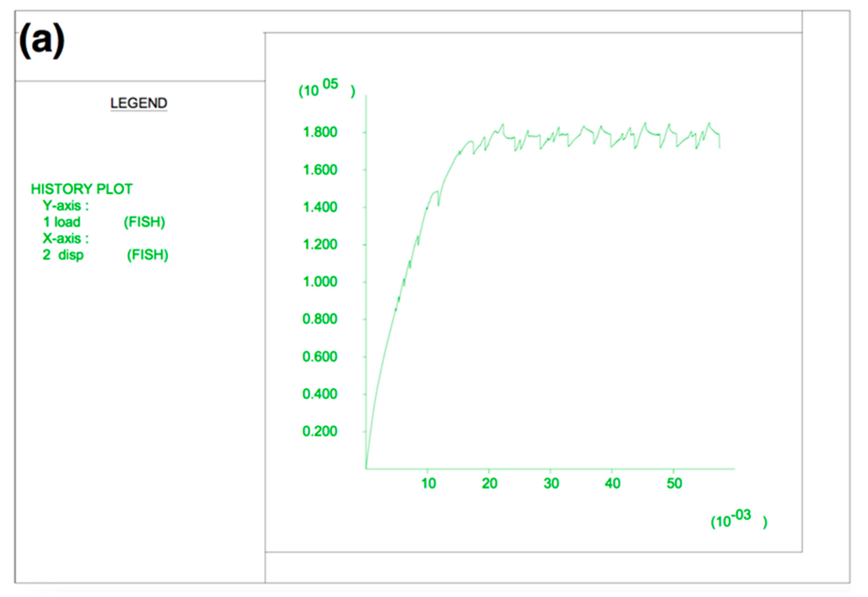Select the HISTORY PLOT title text
Screen dimensions: 868x597
point(82,189)
